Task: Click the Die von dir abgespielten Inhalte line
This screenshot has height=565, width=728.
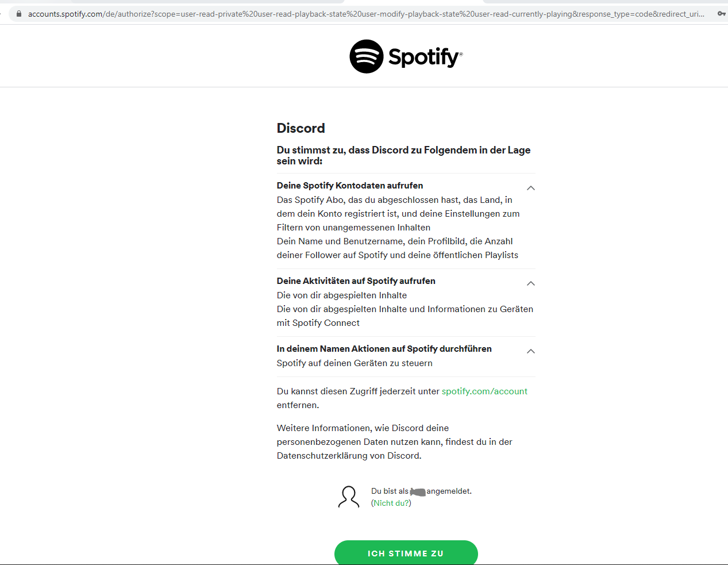Action: 342,295
